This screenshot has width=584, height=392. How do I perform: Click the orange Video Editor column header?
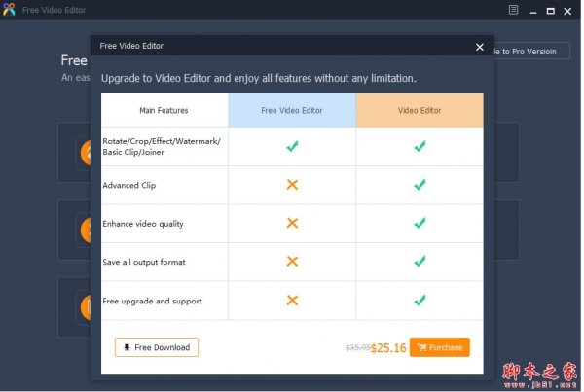(421, 111)
